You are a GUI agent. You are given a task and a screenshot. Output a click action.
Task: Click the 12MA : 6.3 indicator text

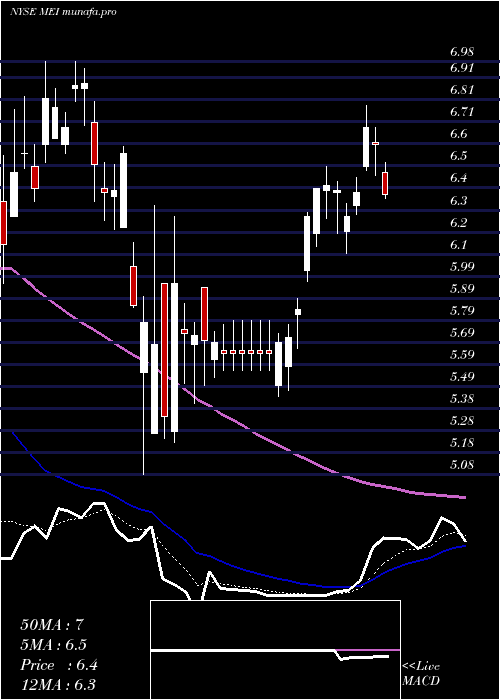(x=58, y=685)
